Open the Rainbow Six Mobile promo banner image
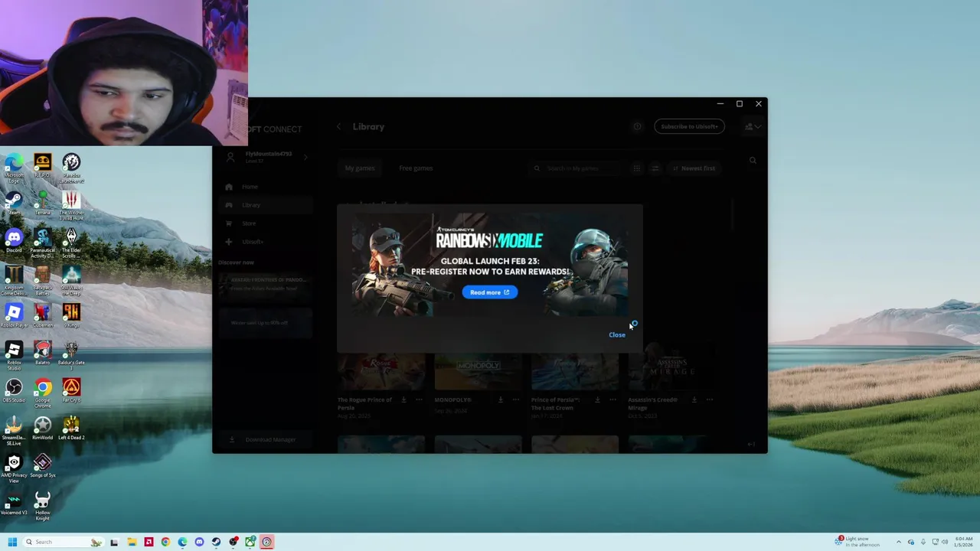980x551 pixels. coord(490,265)
